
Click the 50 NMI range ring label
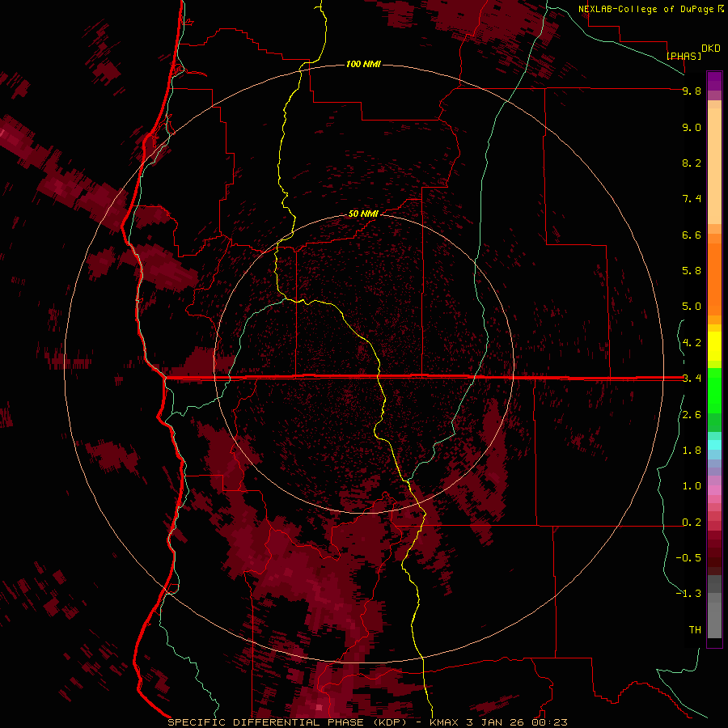click(363, 214)
